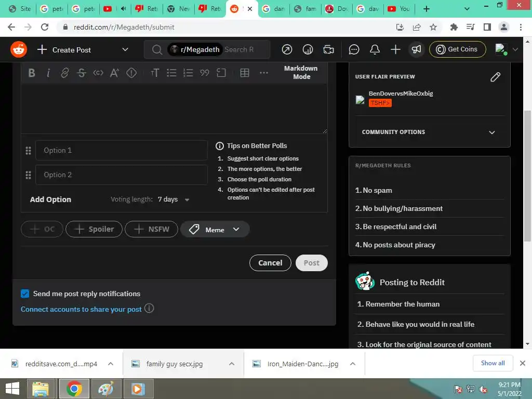The width and height of the screenshot is (532, 399).
Task: Click the OC tag button
Action: point(42,229)
